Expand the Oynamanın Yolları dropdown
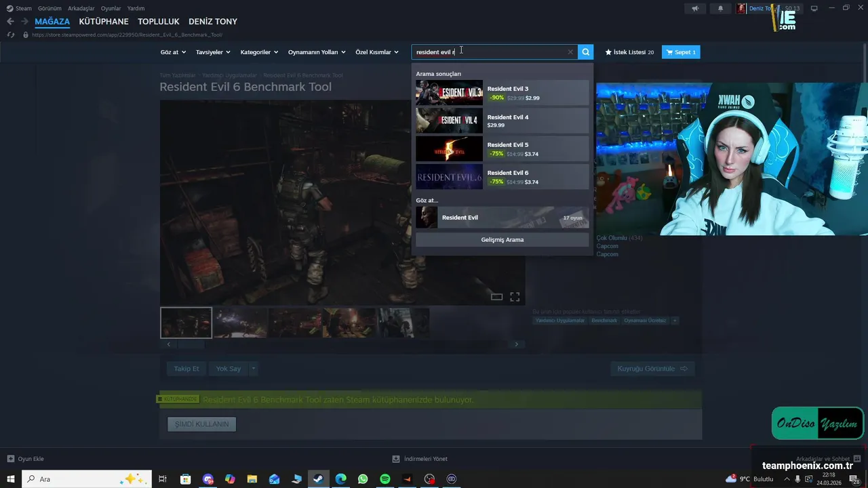 pos(317,52)
